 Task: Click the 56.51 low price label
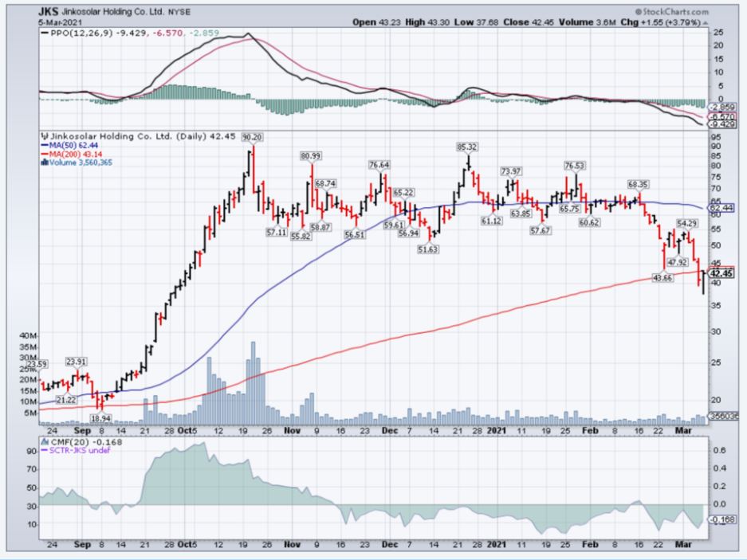point(355,234)
